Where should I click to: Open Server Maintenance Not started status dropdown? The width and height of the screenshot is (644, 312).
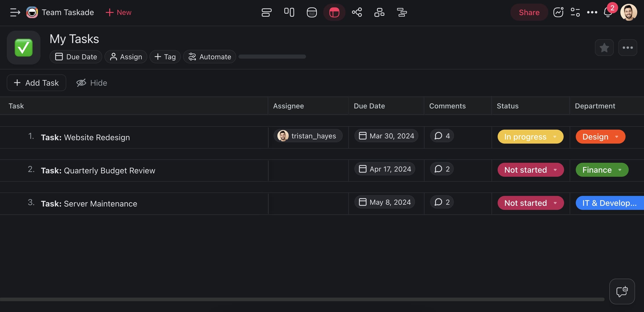530,203
